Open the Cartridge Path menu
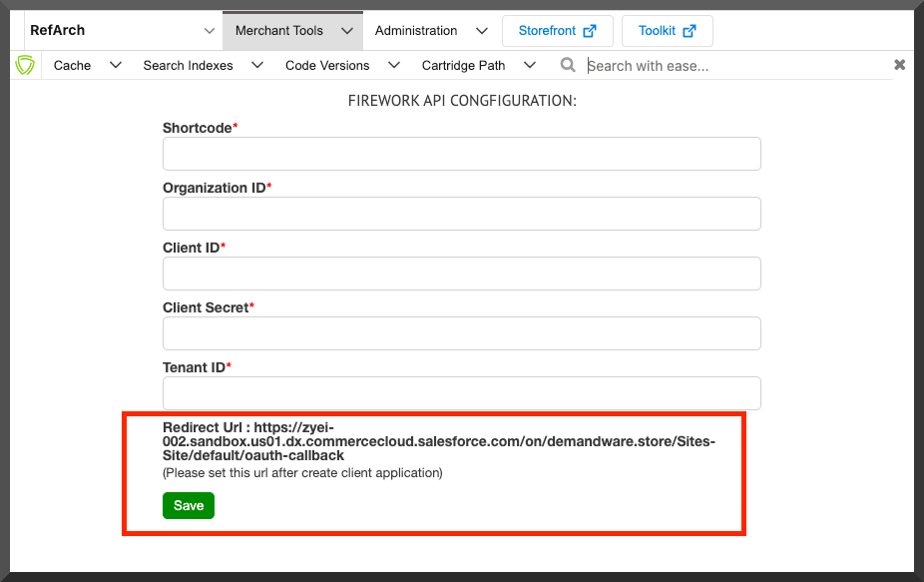Image resolution: width=924 pixels, height=582 pixels. [x=463, y=66]
